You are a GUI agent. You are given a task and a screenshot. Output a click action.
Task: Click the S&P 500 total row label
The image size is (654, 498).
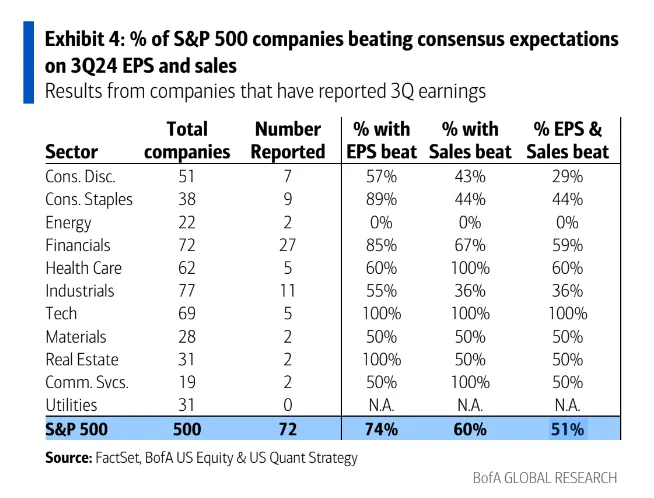(77, 430)
